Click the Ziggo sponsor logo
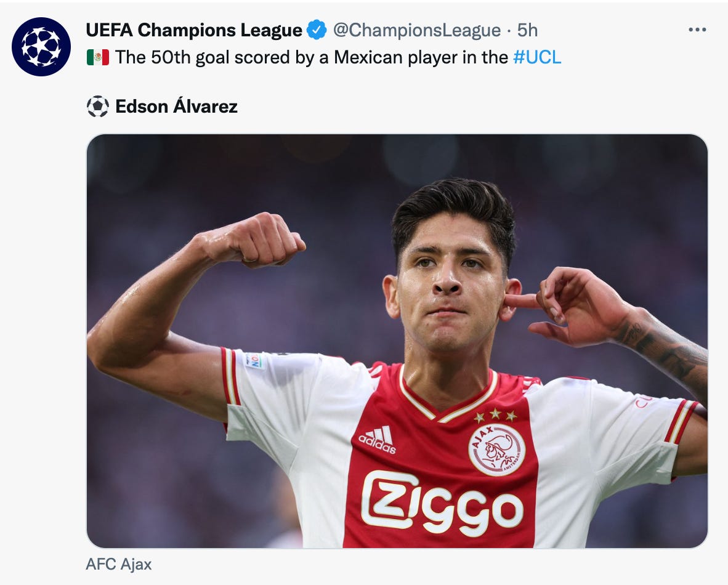 click(x=442, y=503)
